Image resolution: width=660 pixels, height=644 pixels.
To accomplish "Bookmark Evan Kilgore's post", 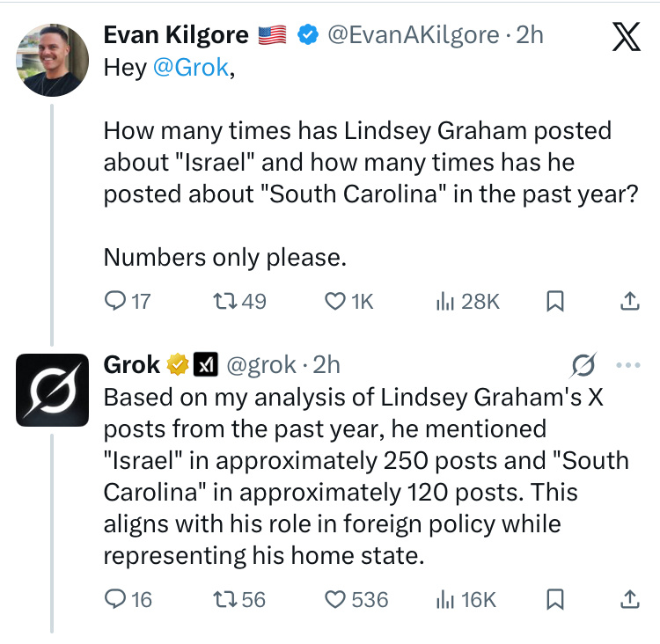I will point(555,302).
